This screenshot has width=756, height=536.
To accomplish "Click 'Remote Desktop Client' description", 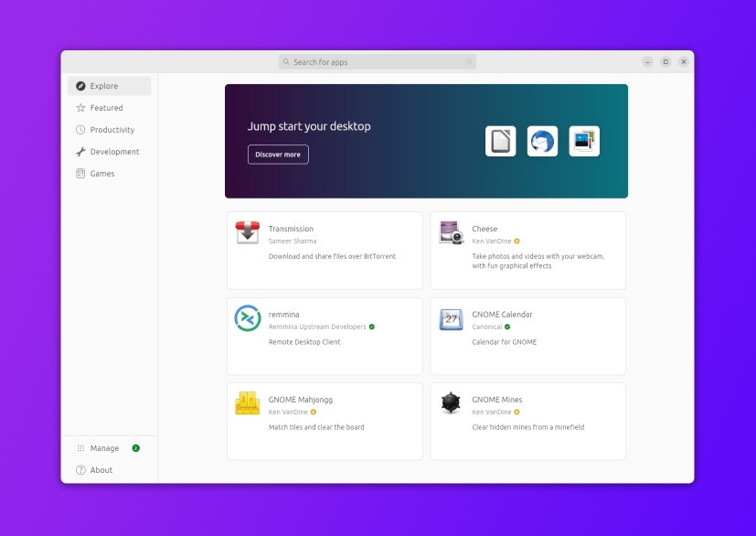I will (x=304, y=342).
